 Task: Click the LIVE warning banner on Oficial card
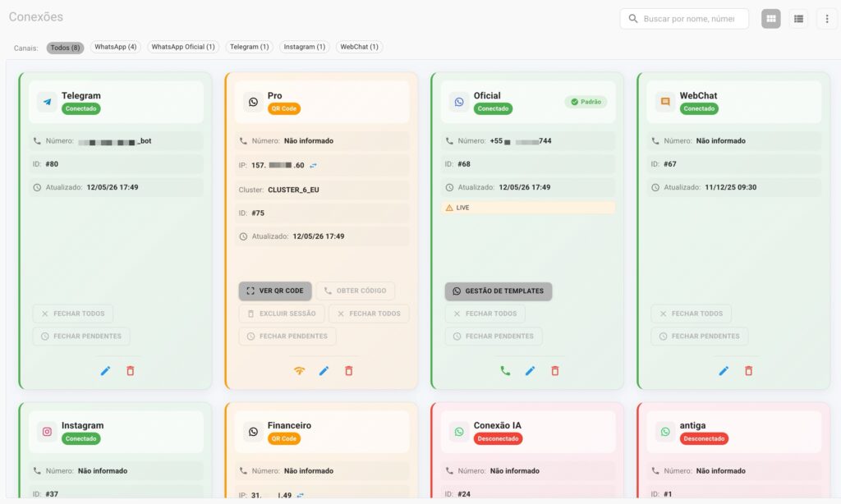528,208
